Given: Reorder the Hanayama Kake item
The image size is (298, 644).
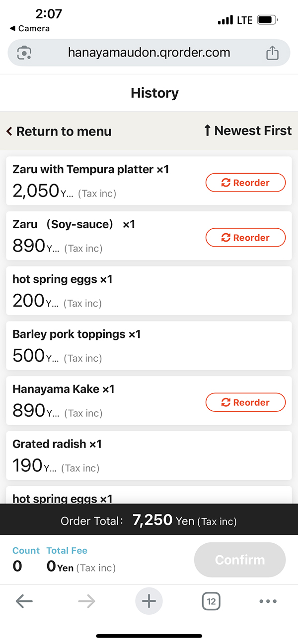Looking at the screenshot, I should pyautogui.click(x=245, y=402).
